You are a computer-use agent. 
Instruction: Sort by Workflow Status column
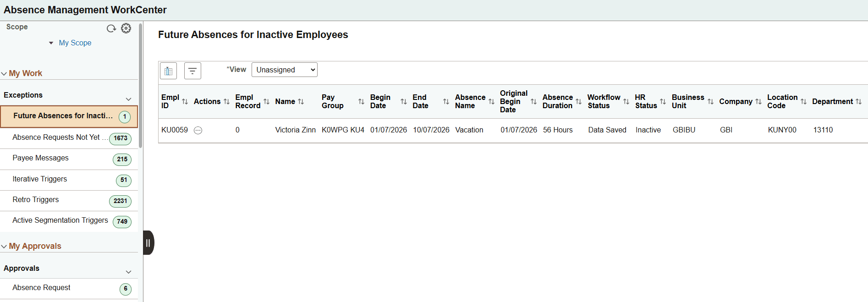[x=626, y=102]
